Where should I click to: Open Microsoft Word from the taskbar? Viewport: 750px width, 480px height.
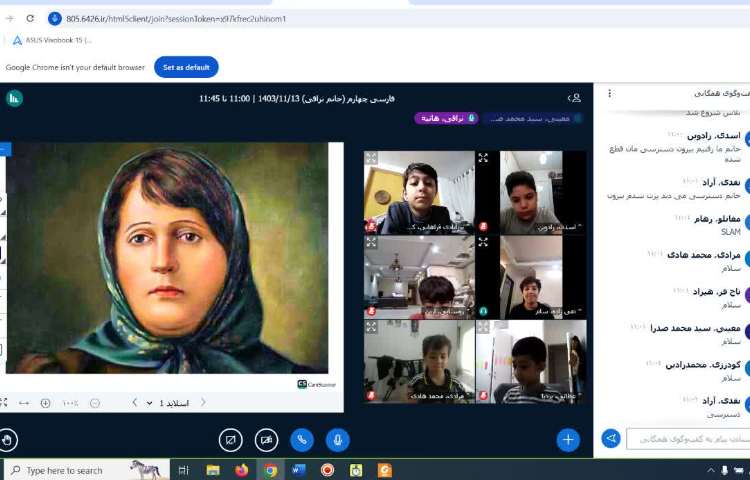[x=299, y=470]
